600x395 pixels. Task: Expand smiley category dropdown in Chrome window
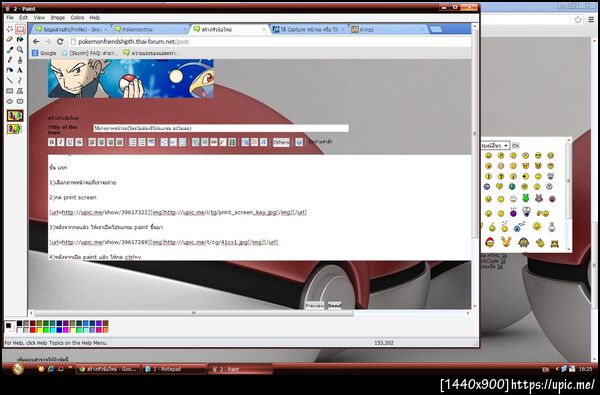[496, 145]
